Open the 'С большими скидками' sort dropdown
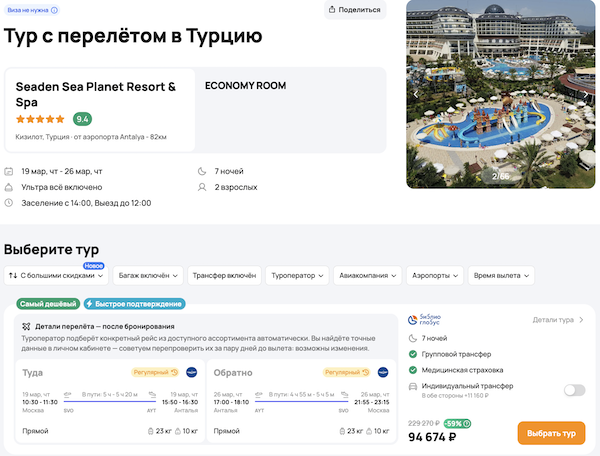This screenshot has width=600, height=456. pos(58,275)
